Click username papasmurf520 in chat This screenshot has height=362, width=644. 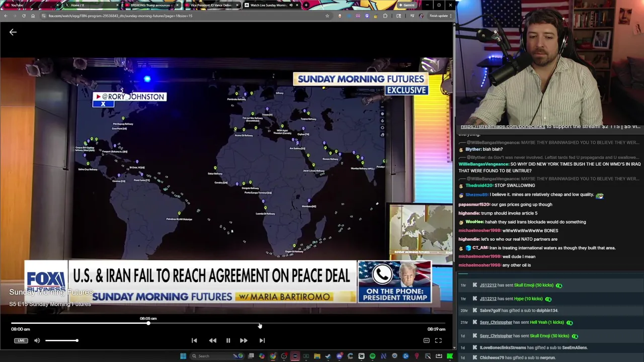[474, 204]
